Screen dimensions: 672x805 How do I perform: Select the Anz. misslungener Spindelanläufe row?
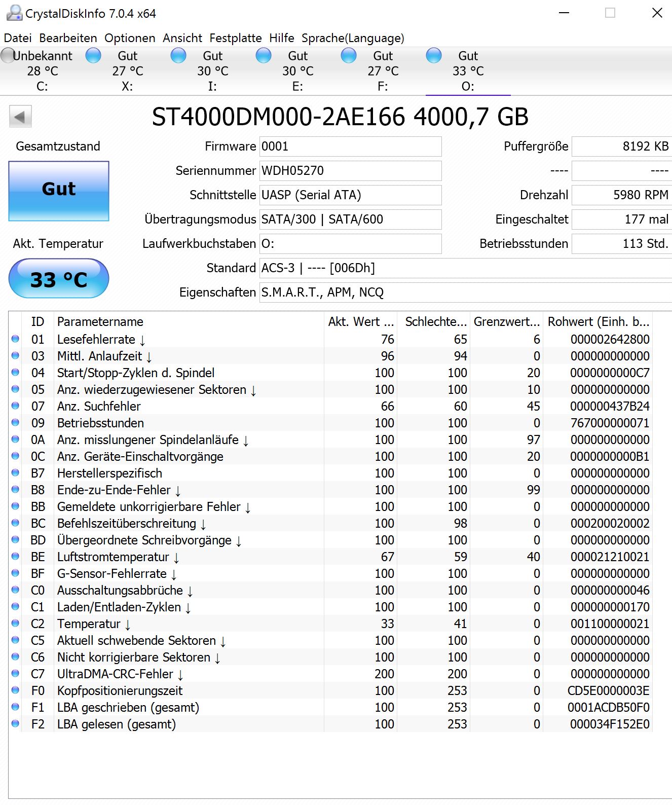point(330,440)
